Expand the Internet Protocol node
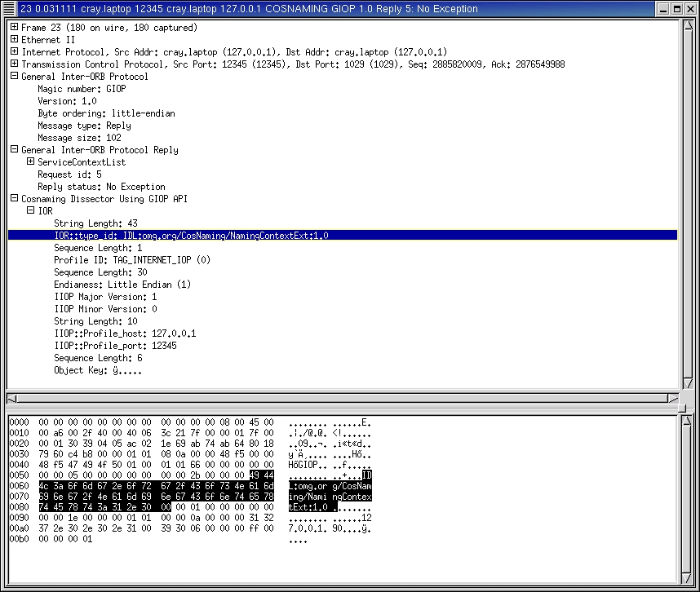 (15, 51)
